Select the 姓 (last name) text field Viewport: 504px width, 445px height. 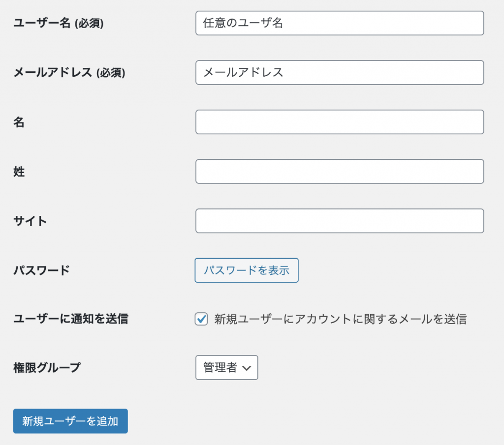pyautogui.click(x=340, y=171)
